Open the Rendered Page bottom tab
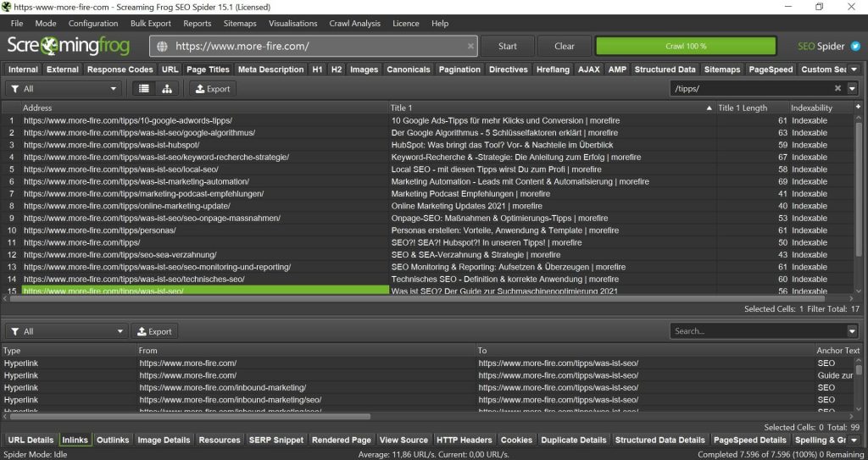The width and height of the screenshot is (868, 460). 342,440
